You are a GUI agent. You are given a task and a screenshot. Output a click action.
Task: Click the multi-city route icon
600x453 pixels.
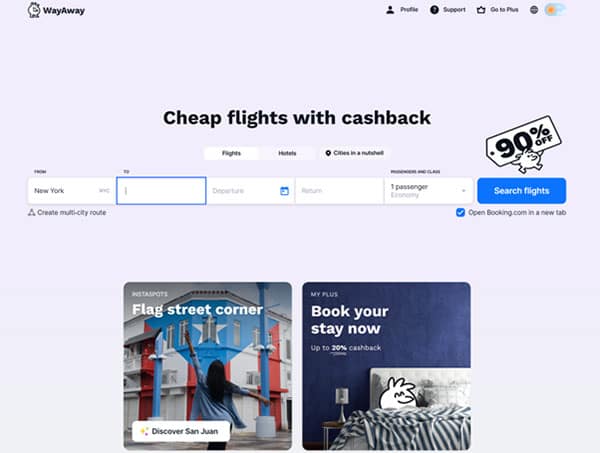click(x=31, y=212)
